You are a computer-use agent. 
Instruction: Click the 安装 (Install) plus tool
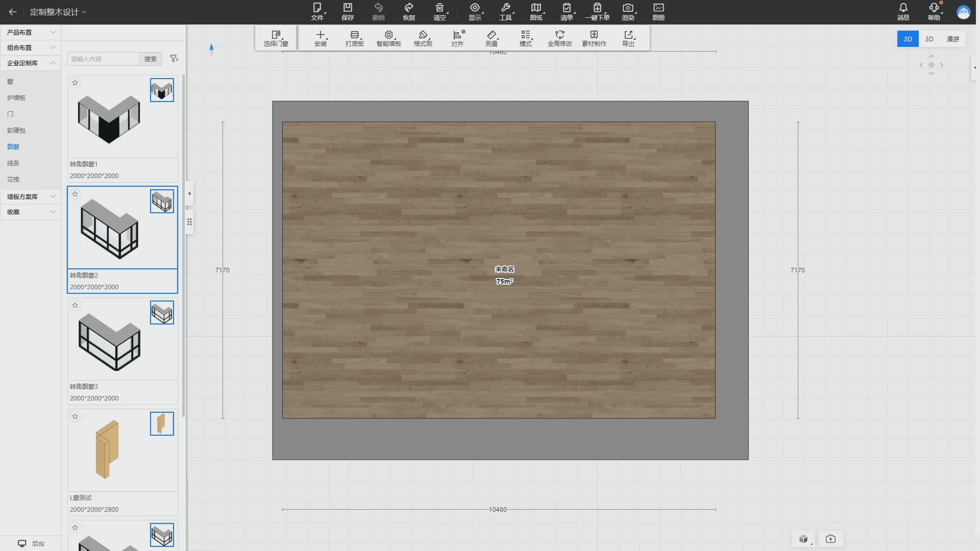(321, 38)
